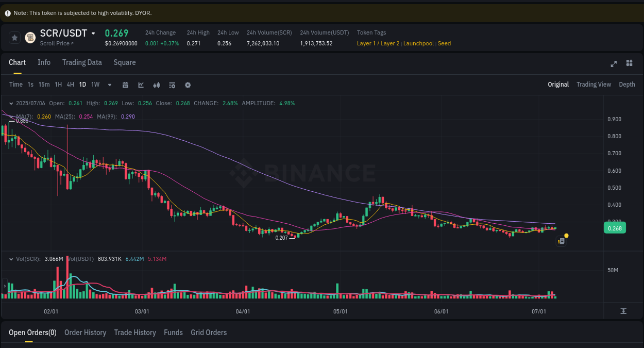Image resolution: width=644 pixels, height=348 pixels.
Task: Collapse the MA indicator row chevron
Action: click(11, 117)
